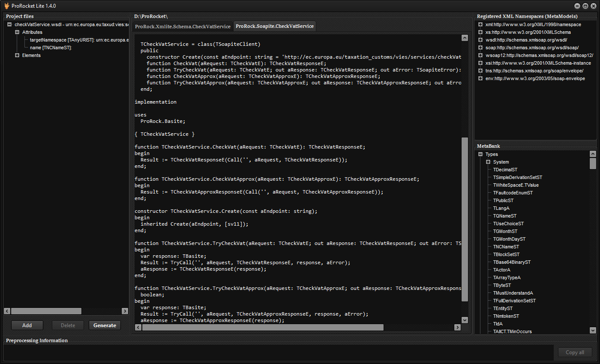Expand the wsdl namespace entry

pos(480,40)
